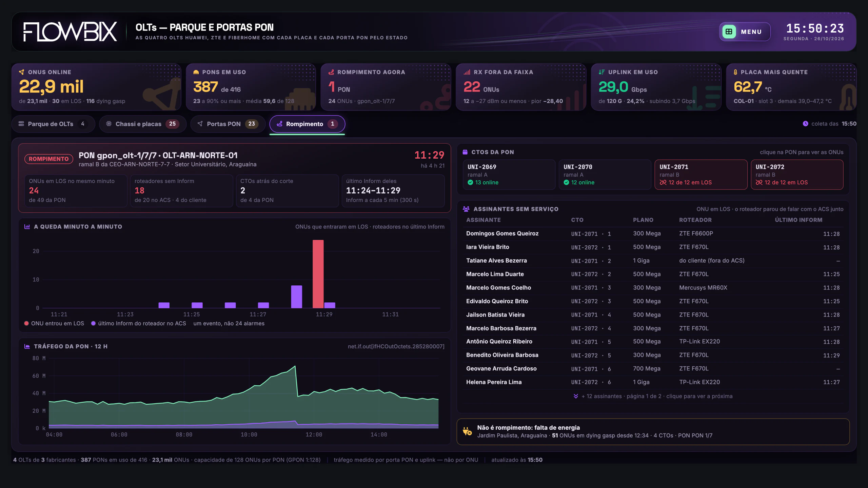Select row Domingos Gomes Queiroz
The width and height of the screenshot is (868, 488).
click(x=653, y=234)
